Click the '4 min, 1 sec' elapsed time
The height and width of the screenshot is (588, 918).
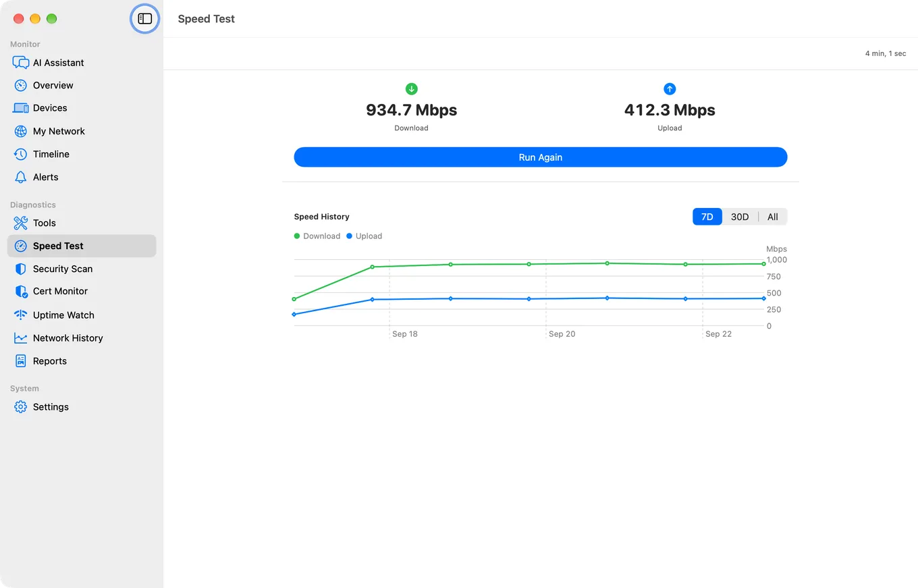pyautogui.click(x=886, y=53)
